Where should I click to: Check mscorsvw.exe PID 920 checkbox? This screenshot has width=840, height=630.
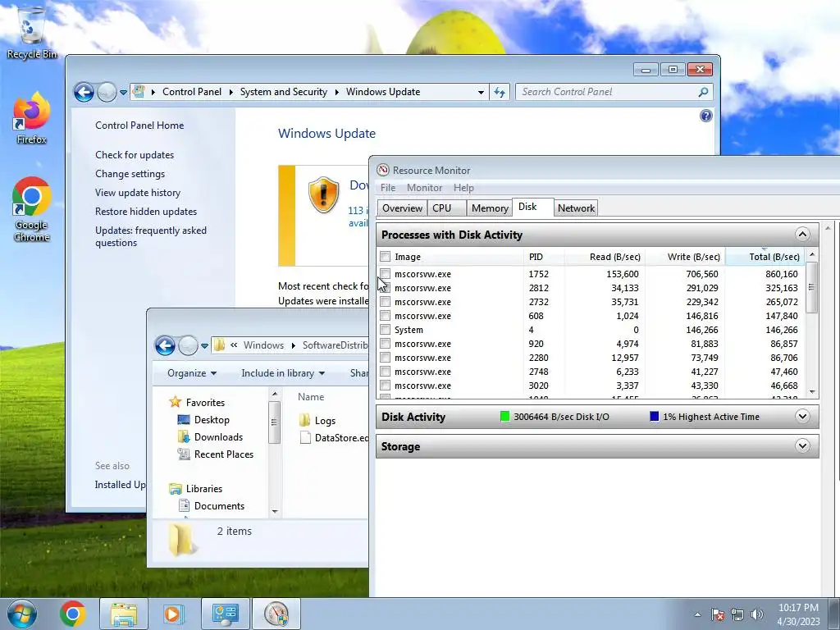(x=386, y=344)
